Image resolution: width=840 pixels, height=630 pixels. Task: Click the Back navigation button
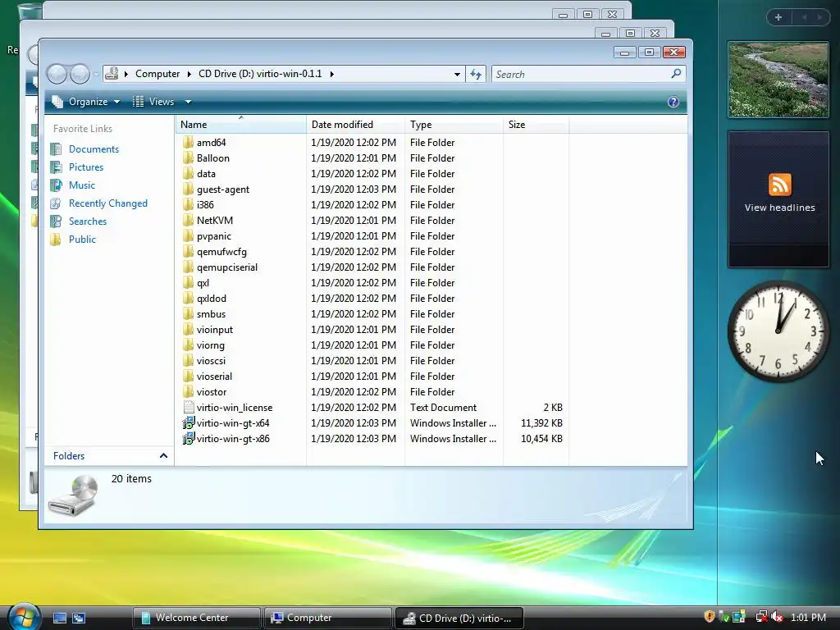(57, 74)
